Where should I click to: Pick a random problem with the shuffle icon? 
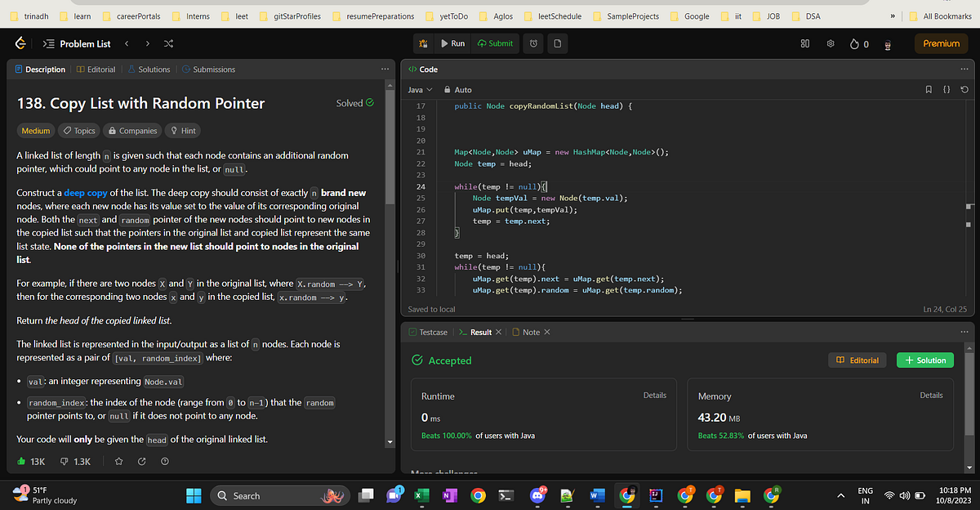(168, 43)
